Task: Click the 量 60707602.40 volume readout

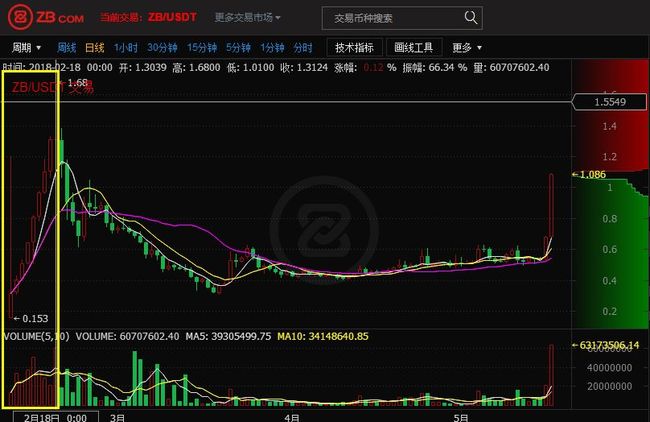Action: (x=512, y=68)
